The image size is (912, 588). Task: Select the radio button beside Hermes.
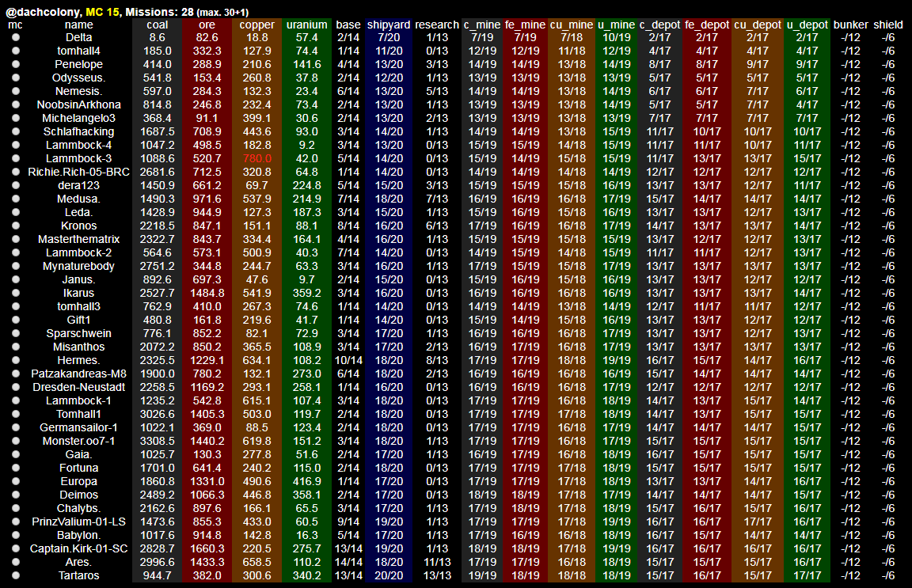click(16, 360)
